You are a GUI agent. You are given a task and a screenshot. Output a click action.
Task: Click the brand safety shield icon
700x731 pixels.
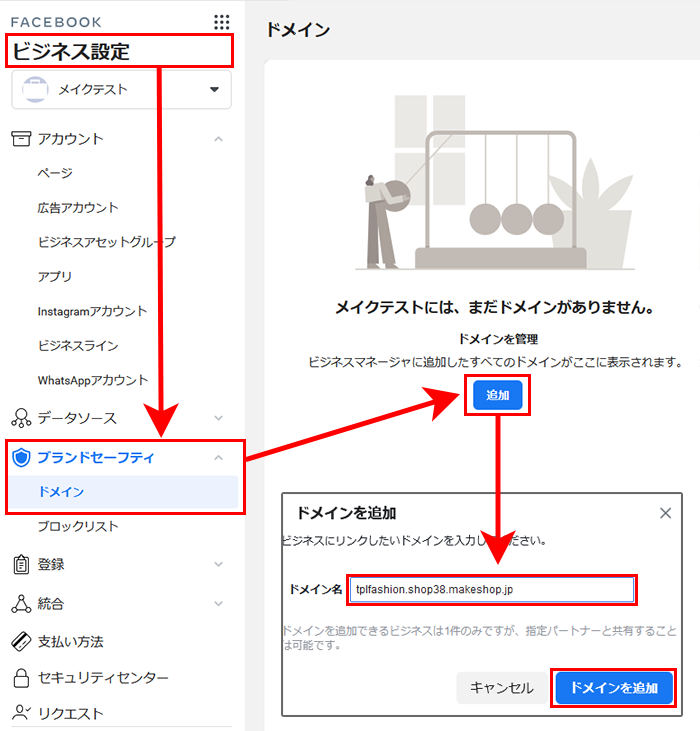(21, 457)
